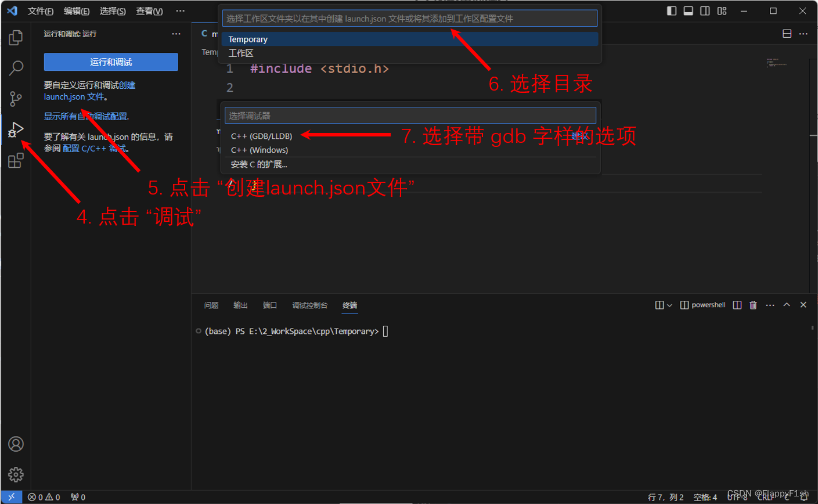
Task: Open editor more actions ellipsis
Action: point(803,34)
